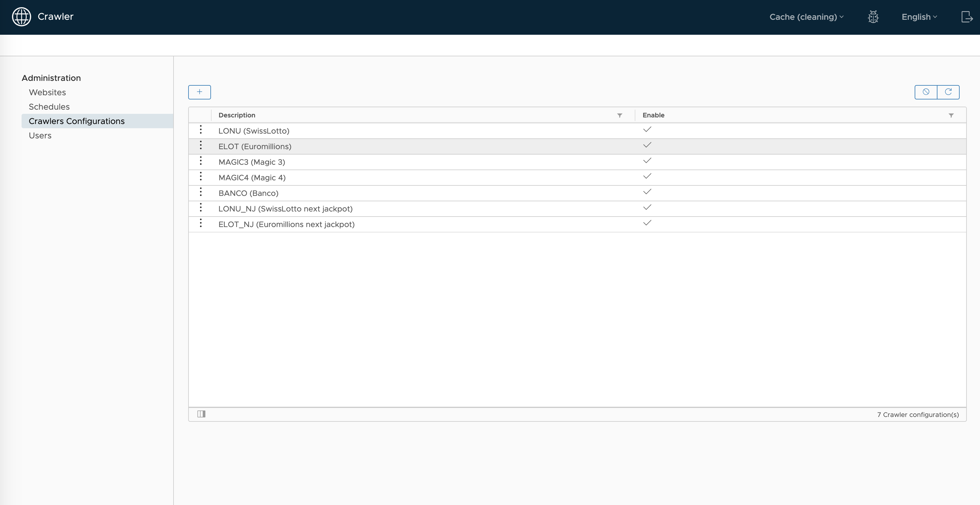Click the plus icon to add a configuration
This screenshot has height=505, width=980.
pos(199,92)
